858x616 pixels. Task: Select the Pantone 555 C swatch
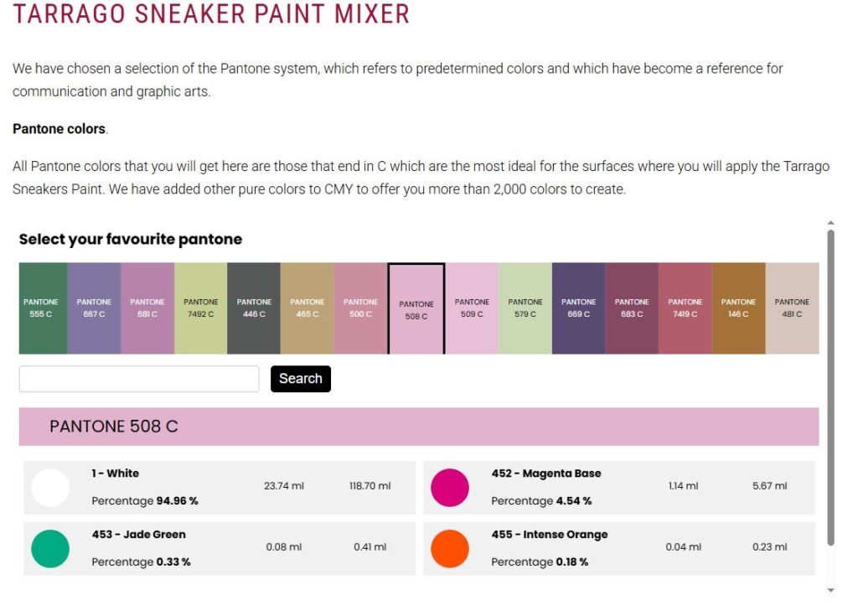click(x=44, y=308)
